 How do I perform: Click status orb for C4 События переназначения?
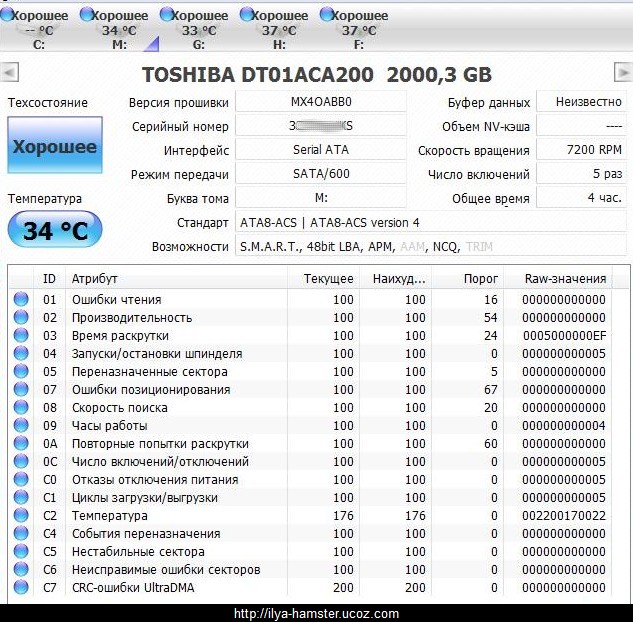pos(21,533)
